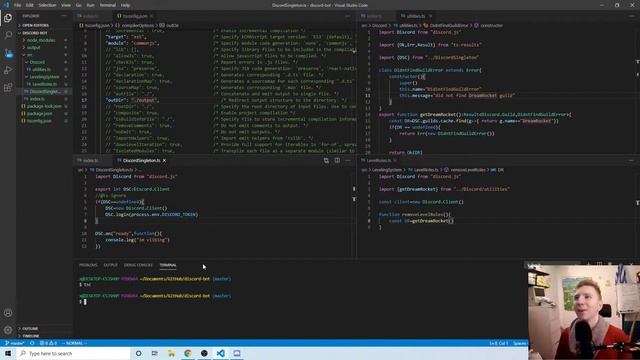
Task: Open more actions for DiscordSingleton.ts editor group
Action: pyautogui.click(x=348, y=160)
